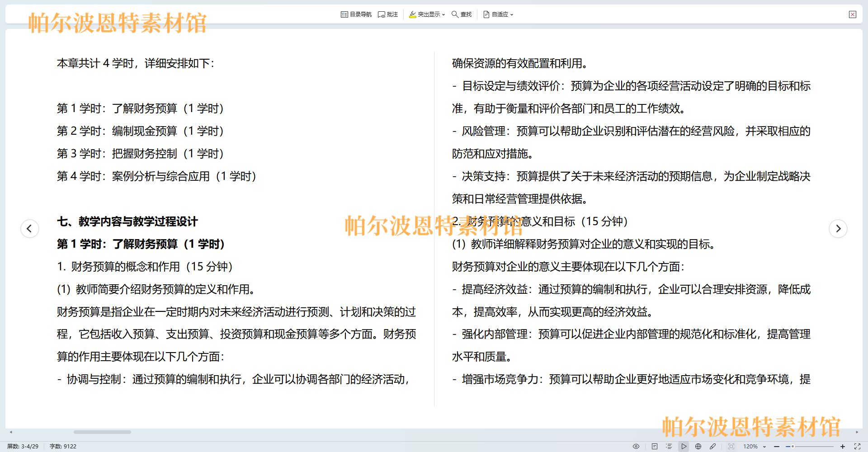Click the horizontal scrollbar thumb
868x452 pixels.
pos(102,432)
